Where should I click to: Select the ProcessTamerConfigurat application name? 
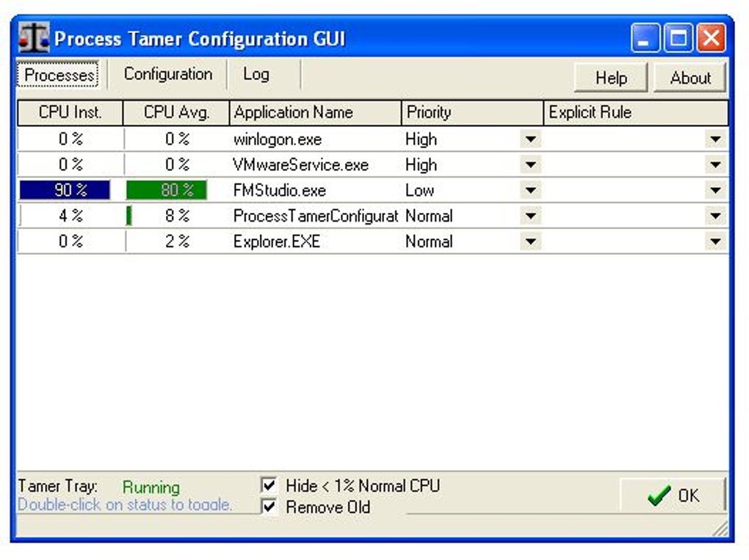tap(315, 217)
